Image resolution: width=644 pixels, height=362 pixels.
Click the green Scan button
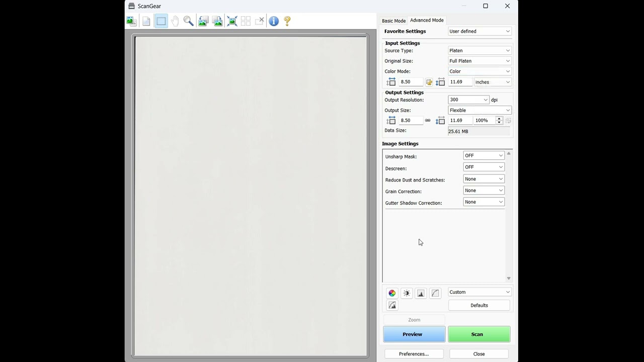[x=479, y=334]
